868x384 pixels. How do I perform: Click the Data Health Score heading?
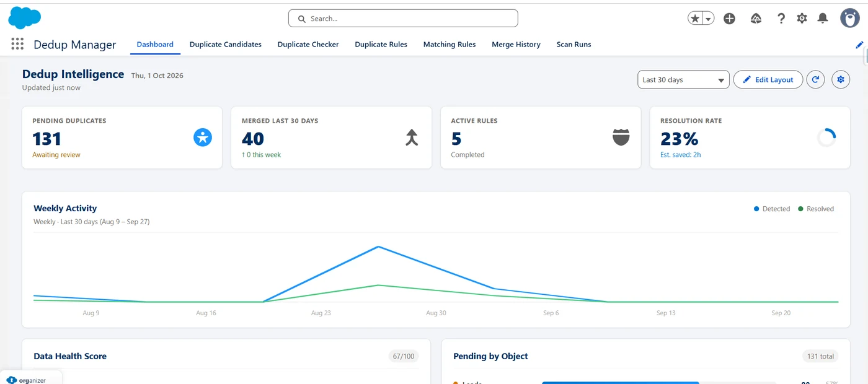[x=70, y=356]
